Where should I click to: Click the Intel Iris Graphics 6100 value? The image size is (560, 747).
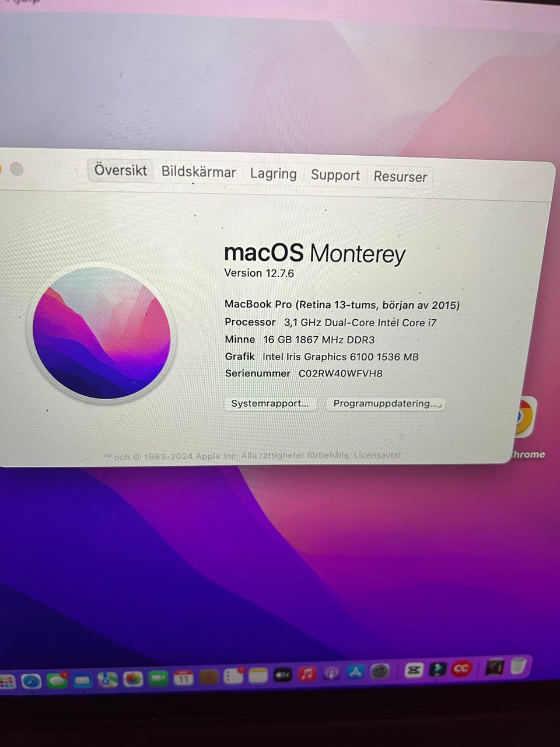[x=341, y=357]
